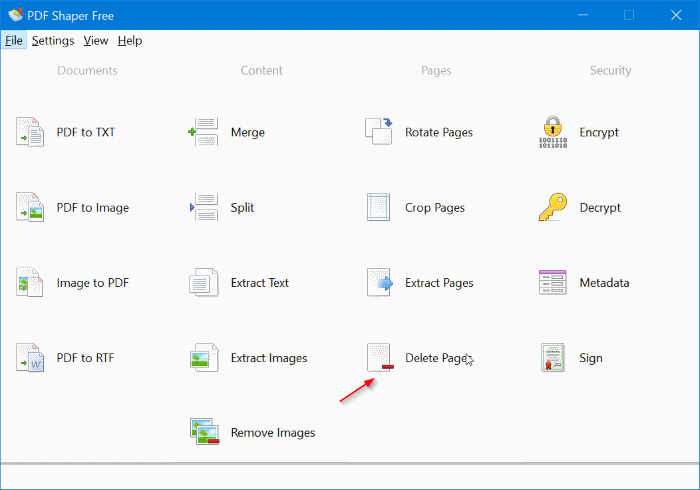Choose the Crop Pages label

coord(435,208)
